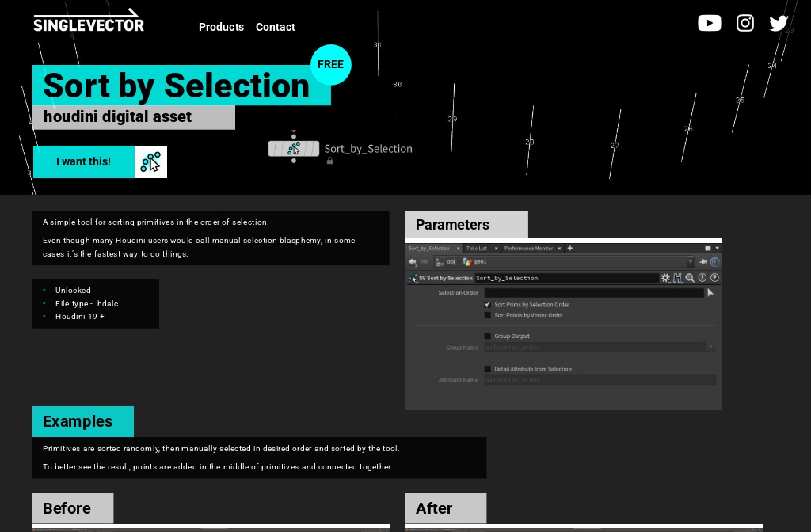Click inside the Selection Order input field
The width and height of the screenshot is (811, 532).
[x=594, y=292]
